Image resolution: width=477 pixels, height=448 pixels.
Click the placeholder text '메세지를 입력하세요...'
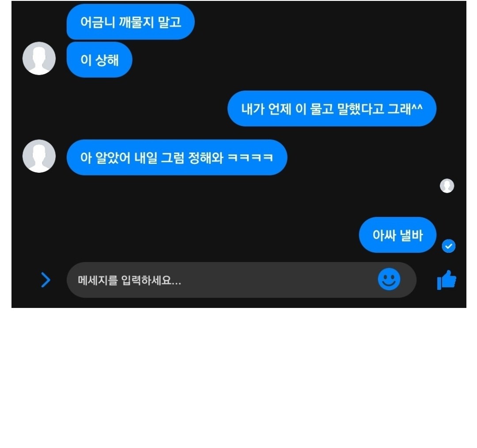coord(129,280)
